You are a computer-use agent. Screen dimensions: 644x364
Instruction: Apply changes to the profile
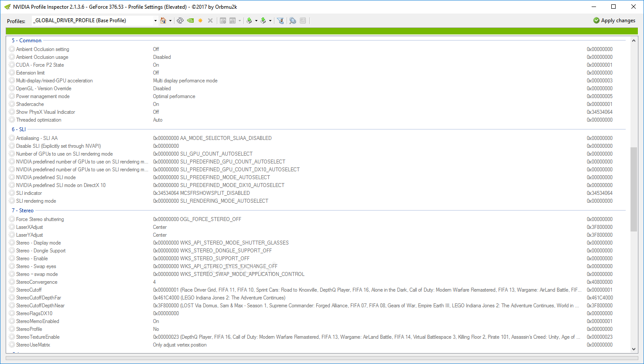pos(614,20)
